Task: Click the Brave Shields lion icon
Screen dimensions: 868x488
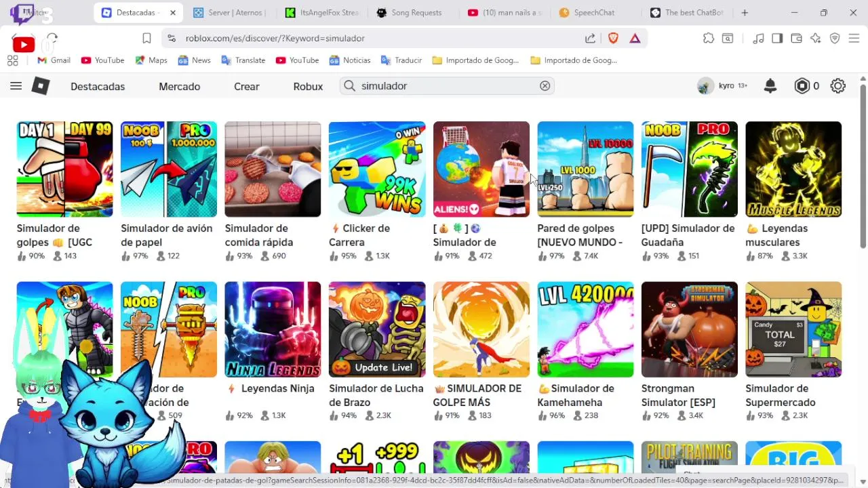Action: coord(613,39)
